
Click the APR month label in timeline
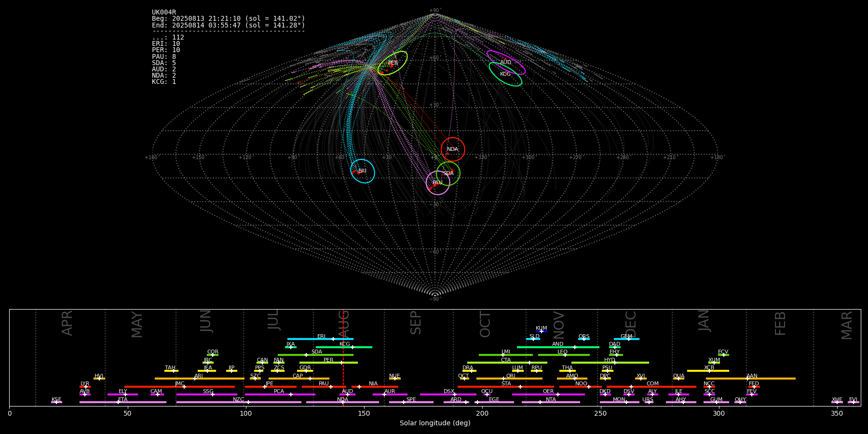point(67,323)
